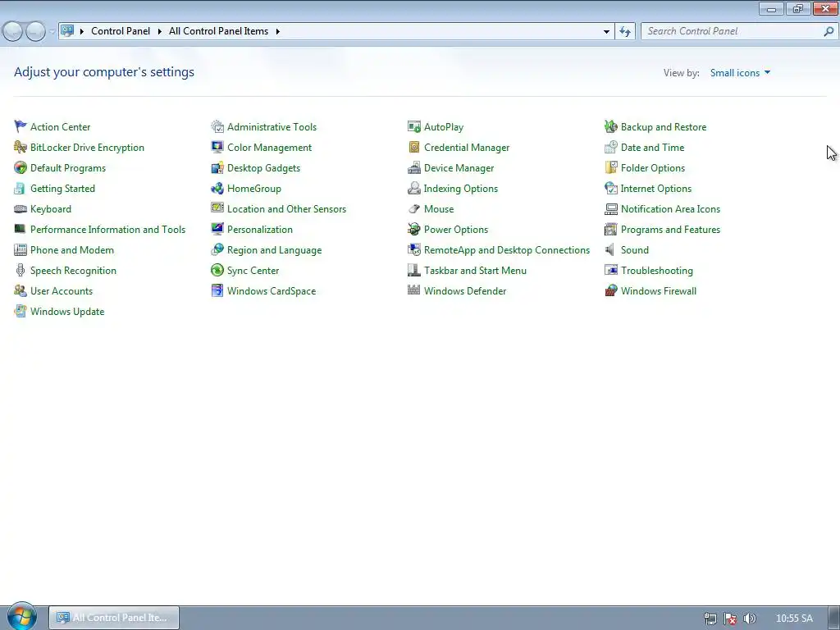Viewport: 840px width, 630px height.
Task: Open RemoteApp and Desktop Connections link
Action: coord(507,250)
